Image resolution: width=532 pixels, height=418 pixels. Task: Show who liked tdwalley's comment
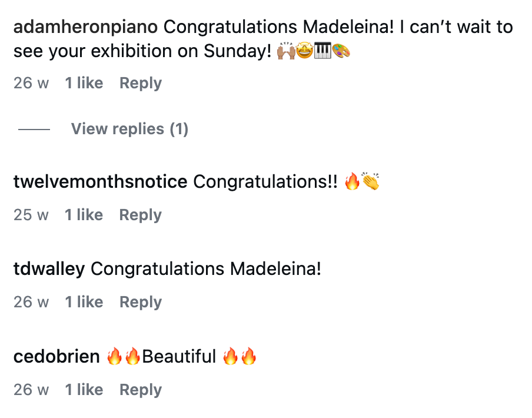84,302
